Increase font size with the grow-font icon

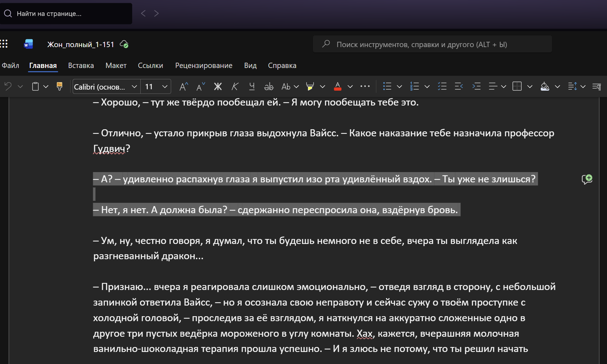coord(184,86)
